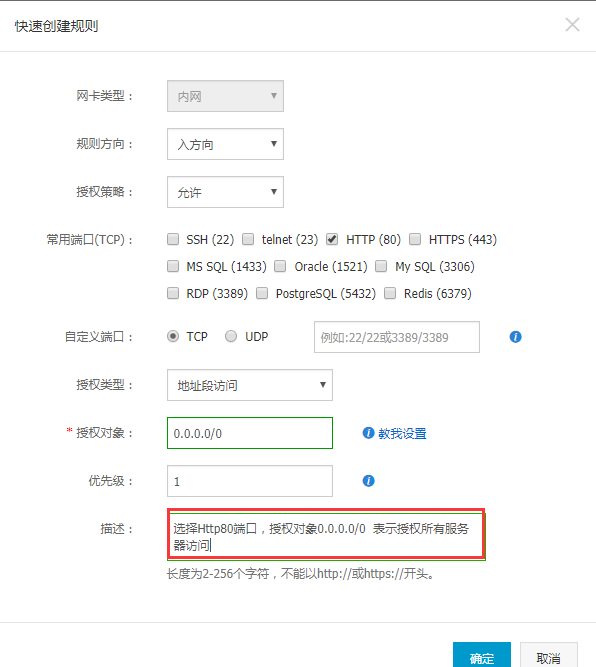The image size is (596, 667).
Task: Click the info icon beside 优先级 field
Action: 368,481
